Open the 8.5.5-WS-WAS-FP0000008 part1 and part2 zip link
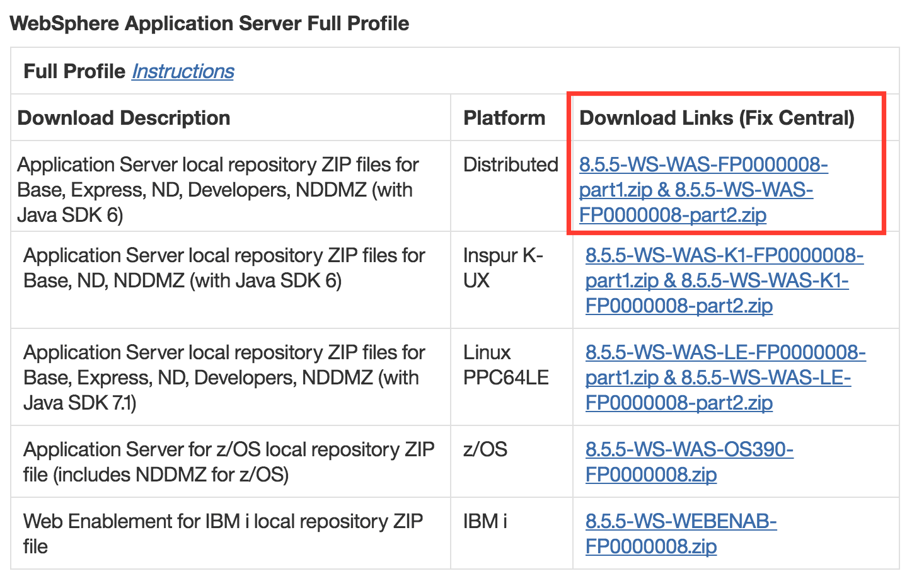This screenshot has height=576, width=924. 703,190
